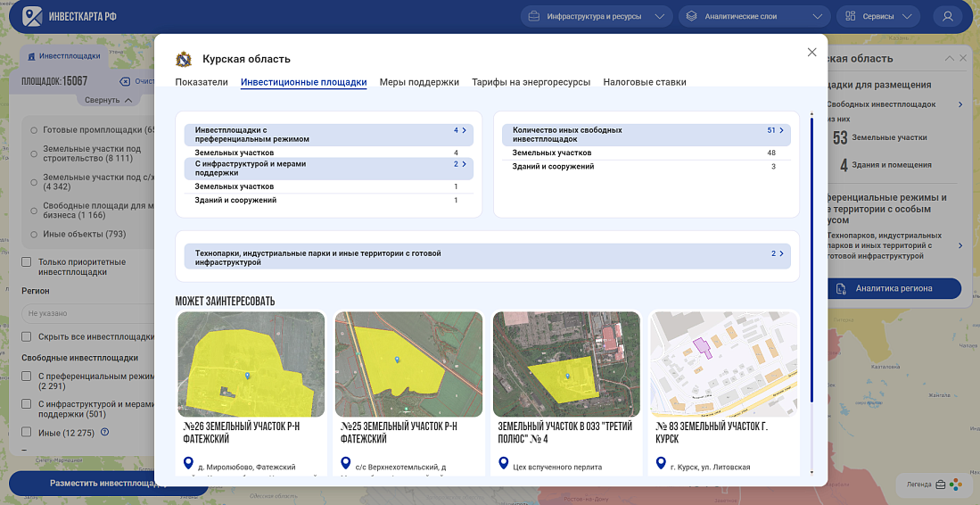Check С преференциальным режимом (2 291)

click(x=26, y=377)
